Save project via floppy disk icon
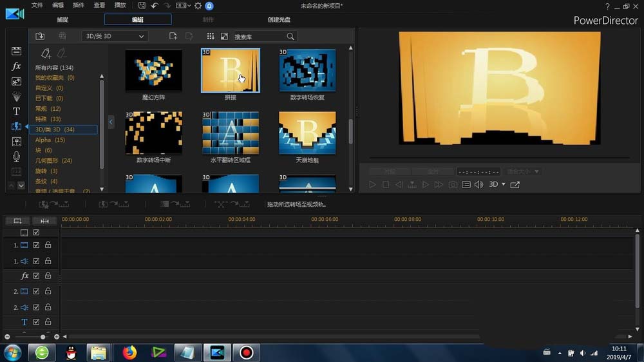This screenshot has width=644, height=362. coord(142,6)
